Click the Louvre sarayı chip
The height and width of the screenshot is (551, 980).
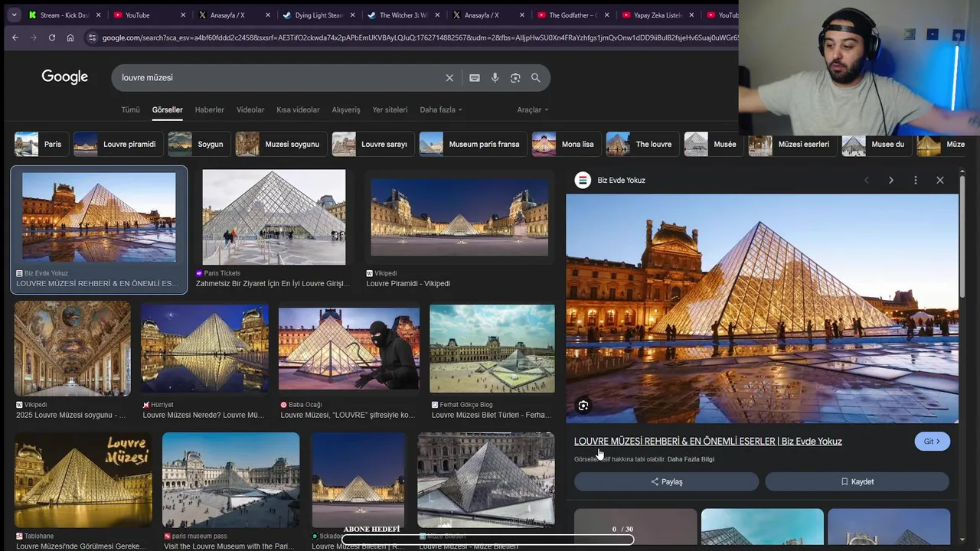[373, 144]
